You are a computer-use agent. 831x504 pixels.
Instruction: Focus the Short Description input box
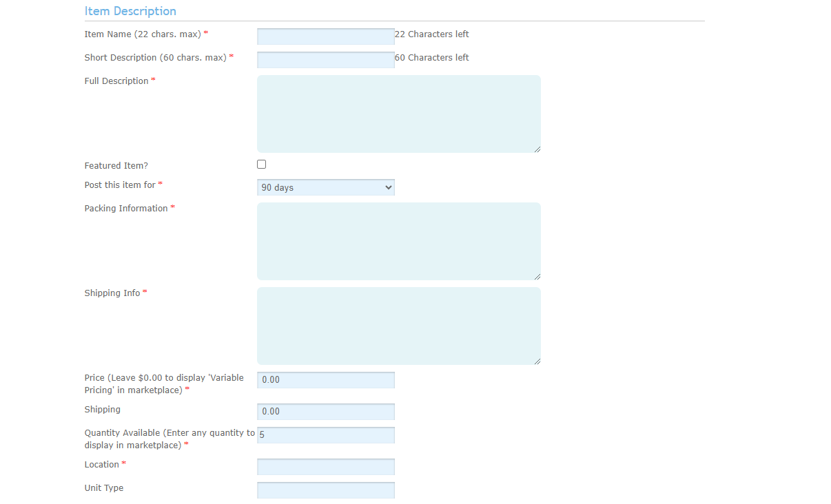(x=325, y=60)
